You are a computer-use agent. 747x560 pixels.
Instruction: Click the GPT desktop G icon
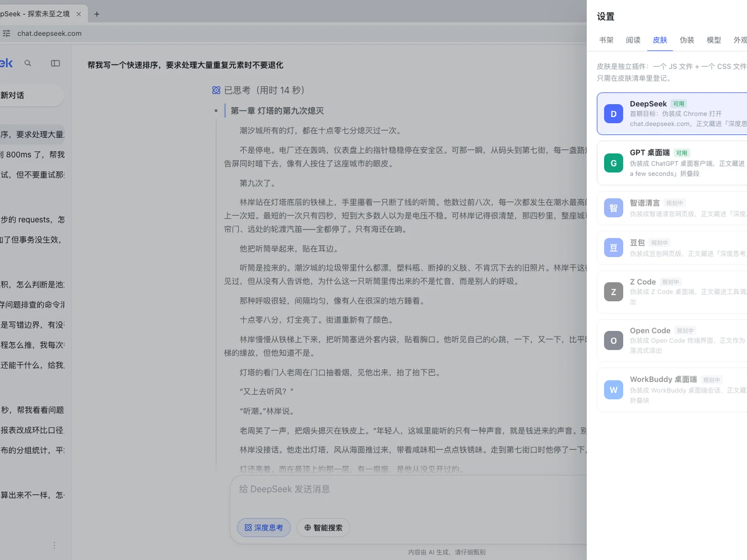point(613,163)
